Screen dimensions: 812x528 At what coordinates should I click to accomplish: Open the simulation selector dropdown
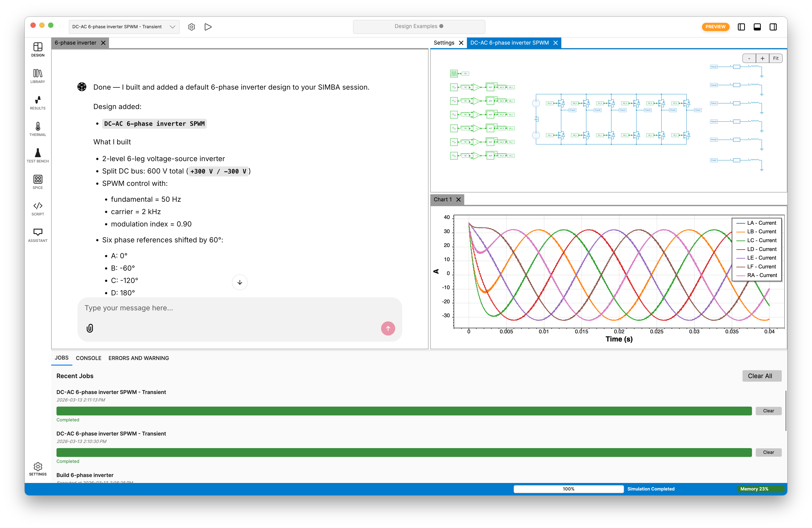click(124, 27)
